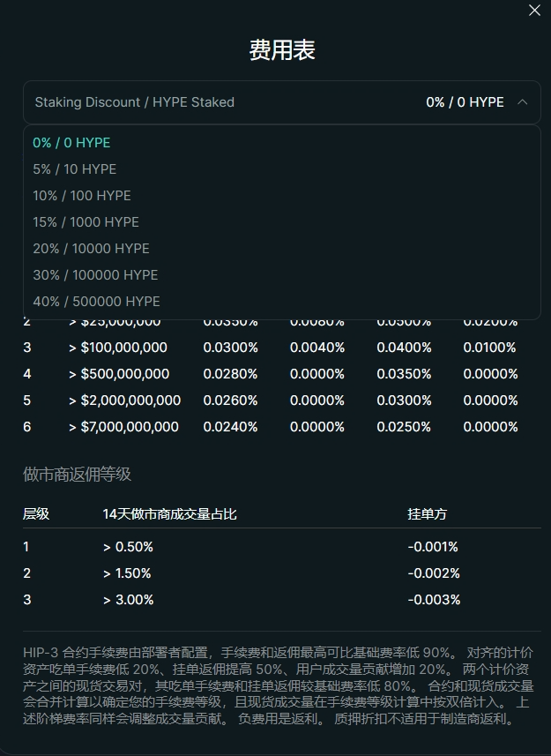Click the Staking Discount / HYPE Staked selector

click(135, 102)
